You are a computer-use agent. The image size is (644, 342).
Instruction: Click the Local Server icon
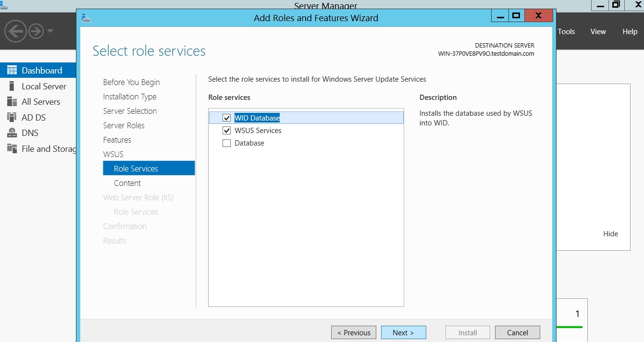pyautogui.click(x=12, y=86)
